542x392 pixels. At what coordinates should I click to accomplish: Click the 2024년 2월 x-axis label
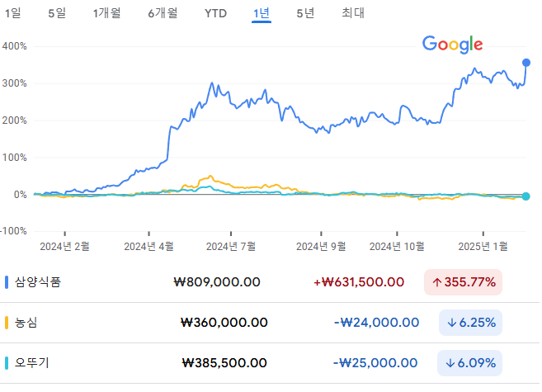64,247
